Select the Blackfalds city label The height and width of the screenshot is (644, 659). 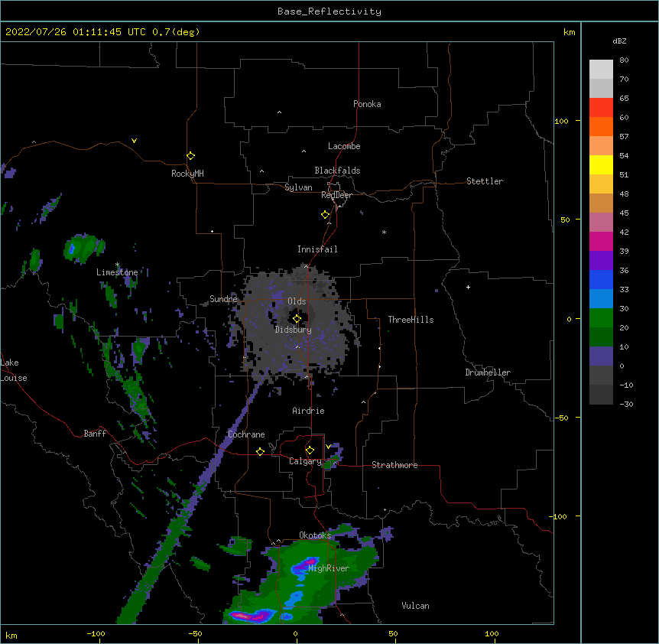coord(337,171)
